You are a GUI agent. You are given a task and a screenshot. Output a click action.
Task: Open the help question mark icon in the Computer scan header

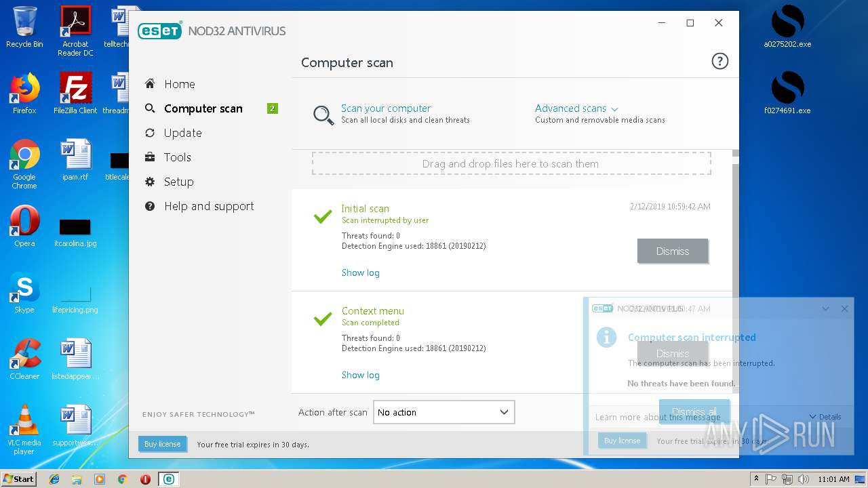click(719, 62)
